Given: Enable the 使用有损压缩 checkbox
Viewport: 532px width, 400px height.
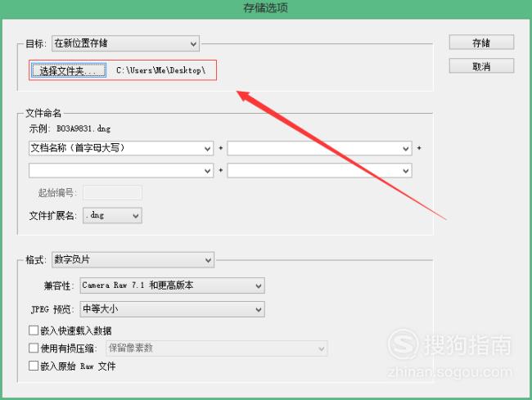Looking at the screenshot, I should [x=34, y=348].
